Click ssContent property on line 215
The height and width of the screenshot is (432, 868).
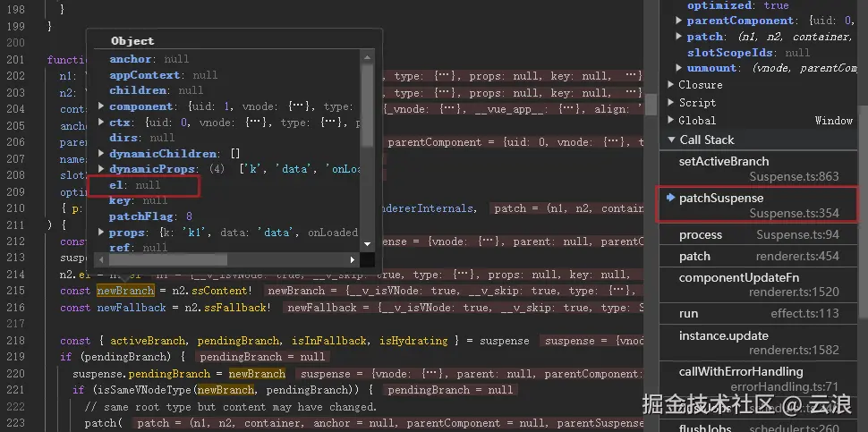(221, 291)
